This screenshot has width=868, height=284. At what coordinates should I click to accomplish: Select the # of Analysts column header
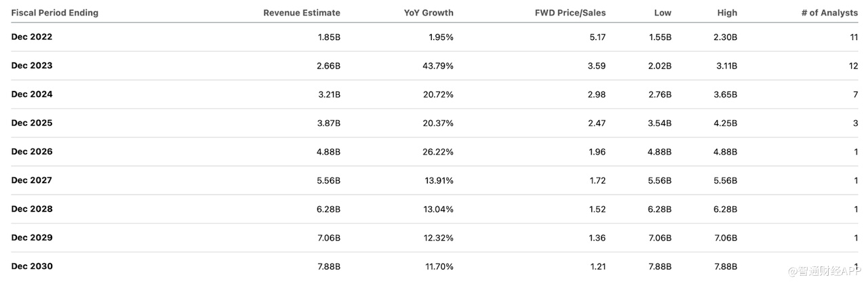pos(829,13)
